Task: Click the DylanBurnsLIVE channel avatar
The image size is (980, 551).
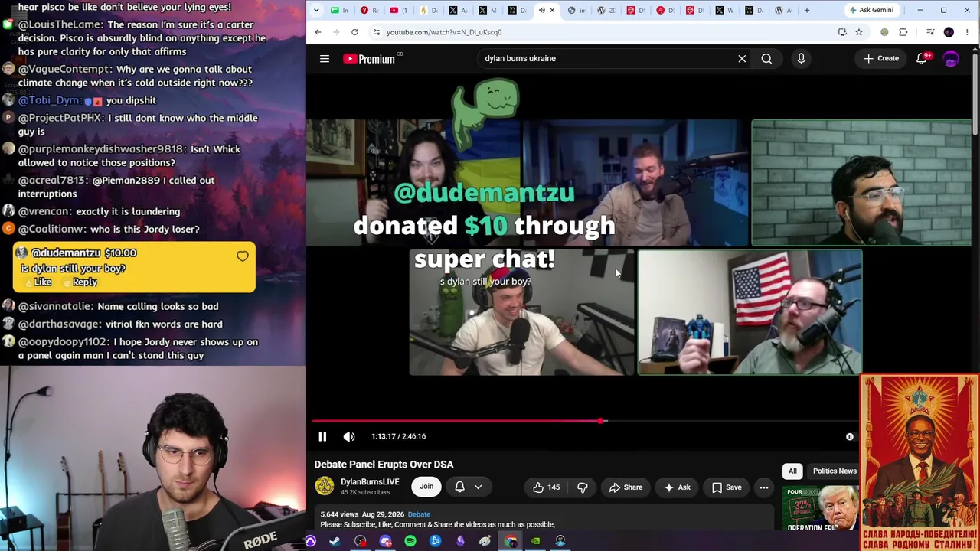Action: [x=325, y=487]
